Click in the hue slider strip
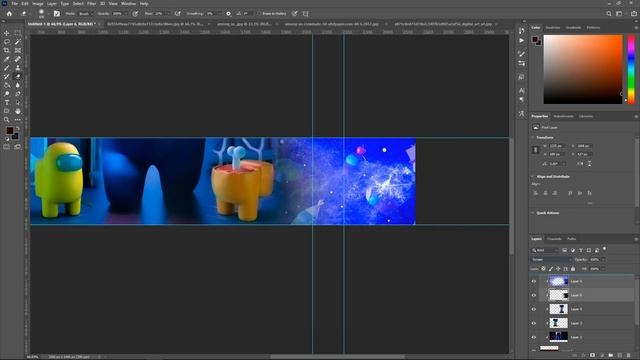640x360 pixels. [631, 69]
